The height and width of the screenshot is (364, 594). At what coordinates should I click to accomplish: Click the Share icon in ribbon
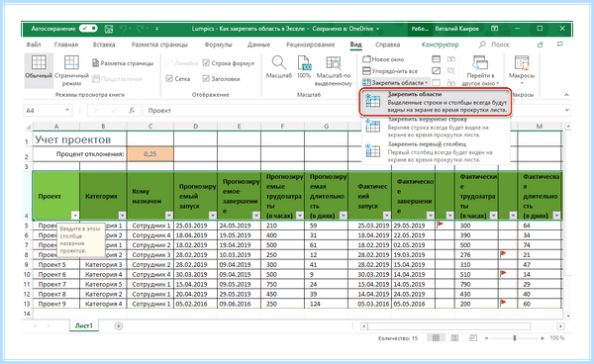pyautogui.click(x=541, y=45)
